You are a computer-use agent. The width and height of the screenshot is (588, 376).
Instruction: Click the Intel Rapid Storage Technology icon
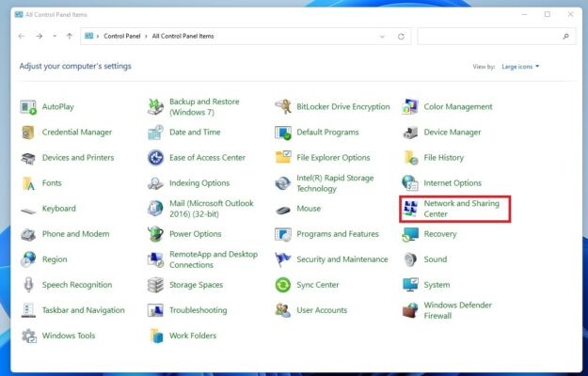click(x=283, y=183)
